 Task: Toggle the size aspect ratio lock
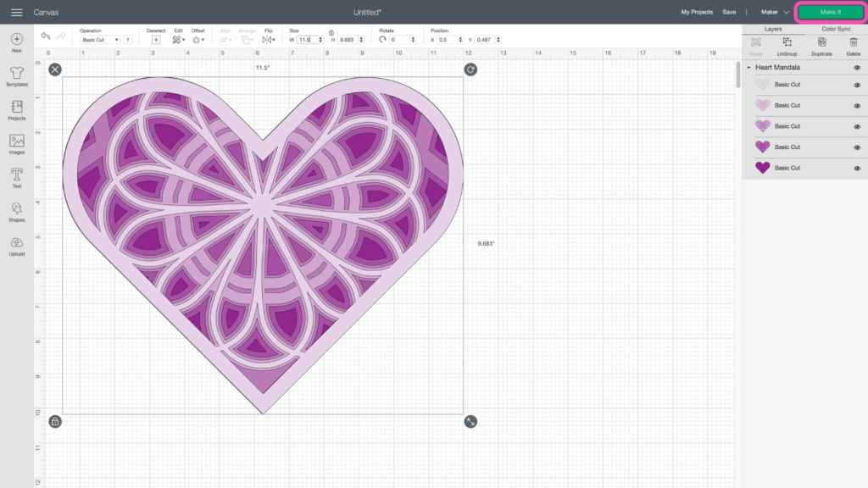(x=331, y=33)
